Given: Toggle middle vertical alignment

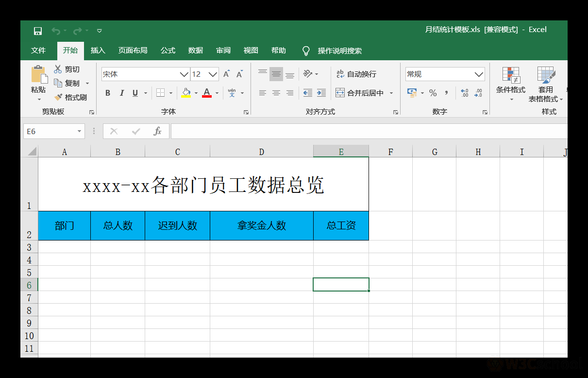Looking at the screenshot, I should pos(276,74).
